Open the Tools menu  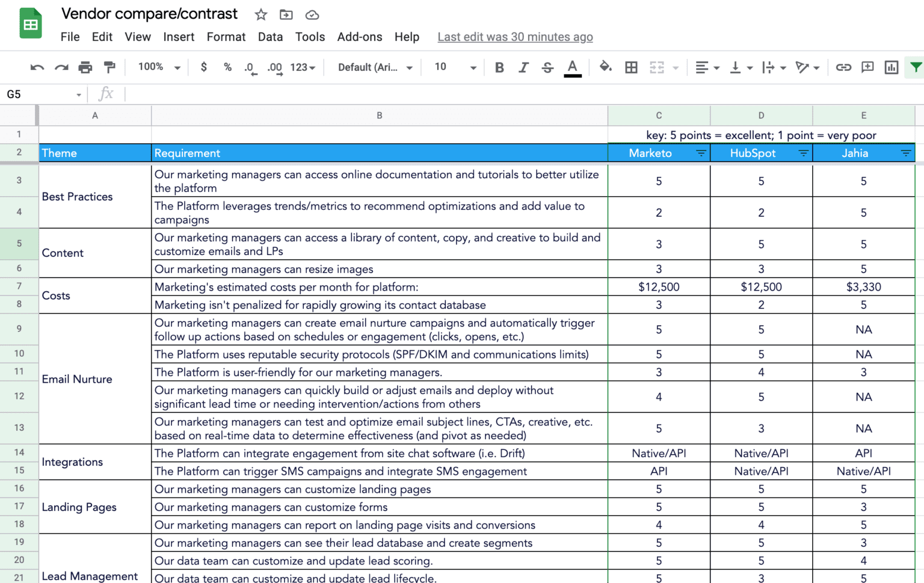[x=310, y=37]
